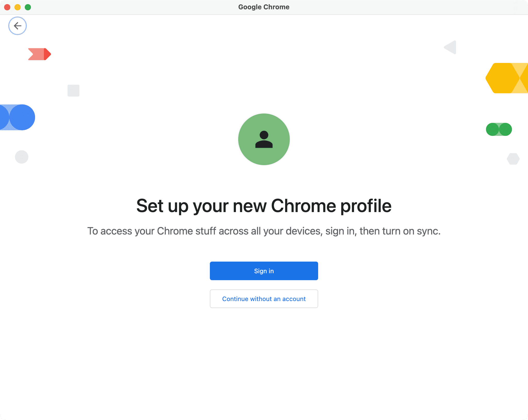The width and height of the screenshot is (528, 420).
Task: Click the gray circle decoration on the left
Action: [22, 157]
